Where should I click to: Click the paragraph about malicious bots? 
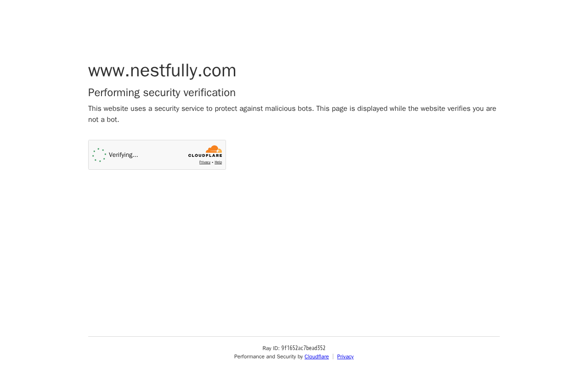[292, 109]
